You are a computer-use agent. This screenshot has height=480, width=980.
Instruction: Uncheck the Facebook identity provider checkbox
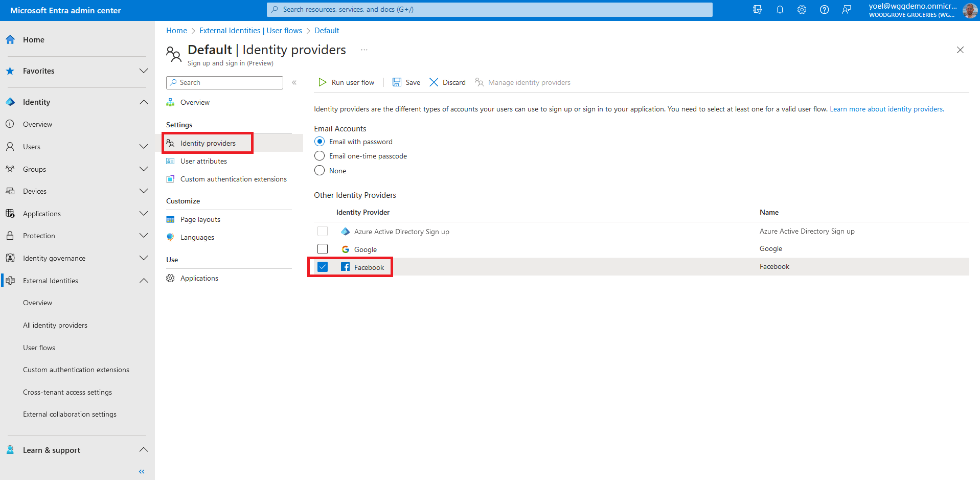(323, 267)
